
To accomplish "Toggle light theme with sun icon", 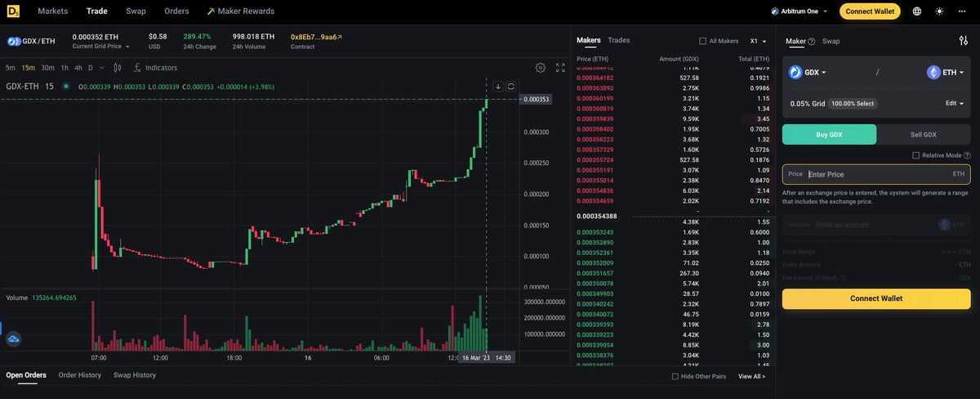I will (940, 11).
